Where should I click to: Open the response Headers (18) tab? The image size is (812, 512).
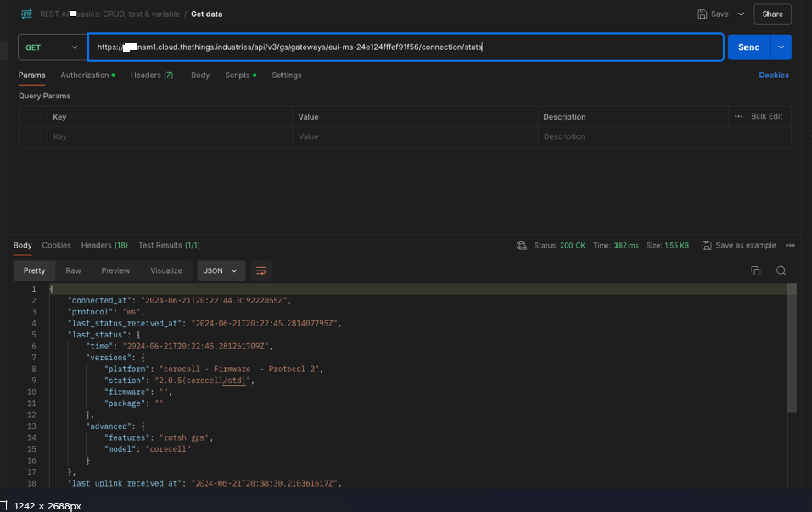[104, 245]
